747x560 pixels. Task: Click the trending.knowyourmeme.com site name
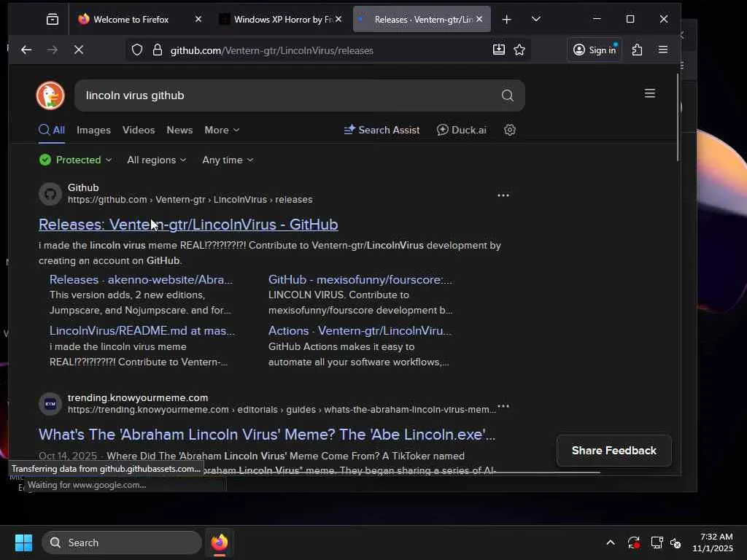click(x=138, y=397)
